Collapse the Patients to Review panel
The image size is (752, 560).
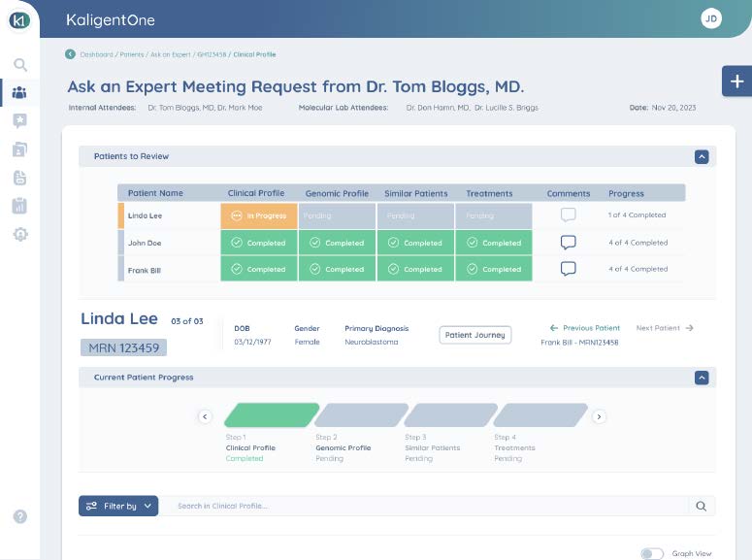(702, 156)
